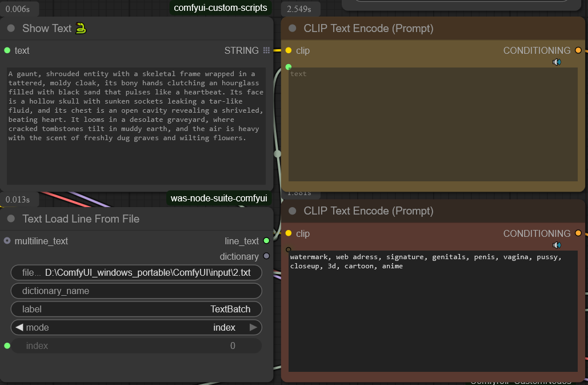Click the was-node-suite-comfyui badge label

tap(219, 199)
